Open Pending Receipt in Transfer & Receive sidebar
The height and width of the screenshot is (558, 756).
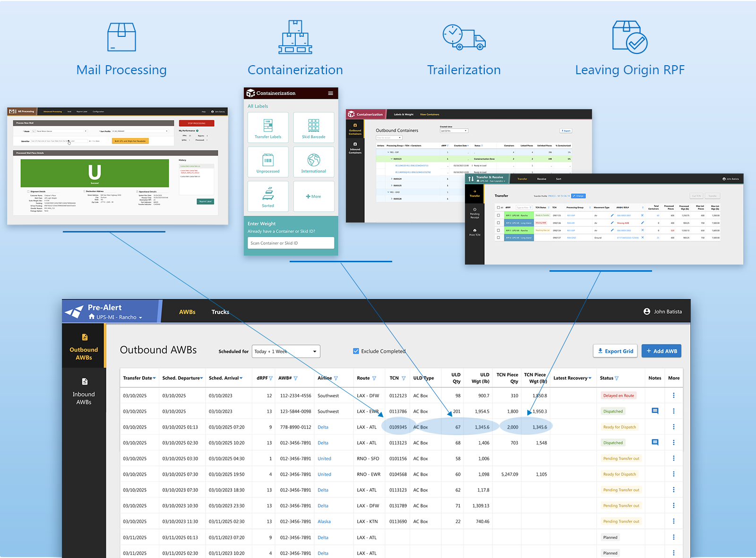tap(474, 214)
